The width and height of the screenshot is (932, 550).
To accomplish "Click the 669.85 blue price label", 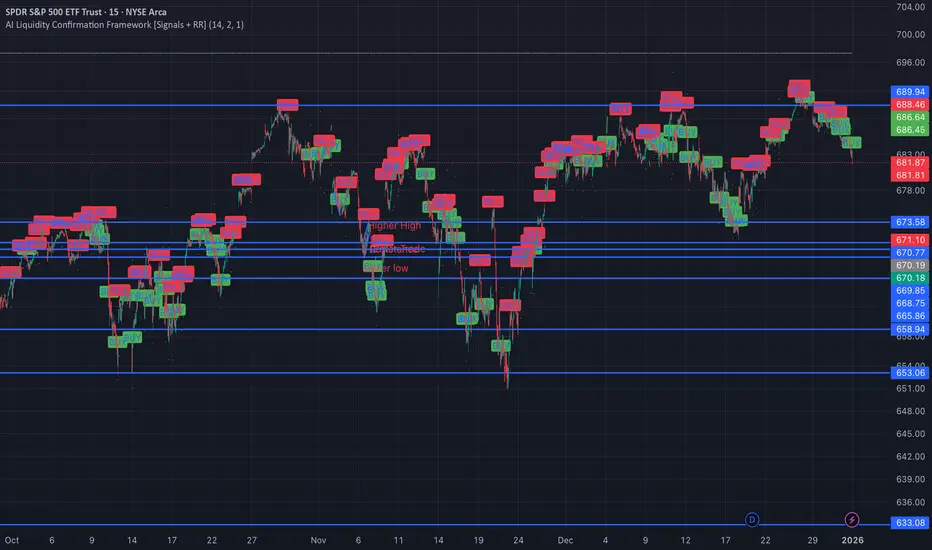I will [910, 290].
